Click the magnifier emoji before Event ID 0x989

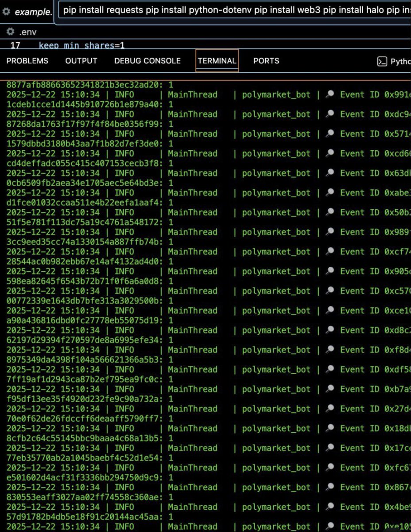pyautogui.click(x=330, y=232)
